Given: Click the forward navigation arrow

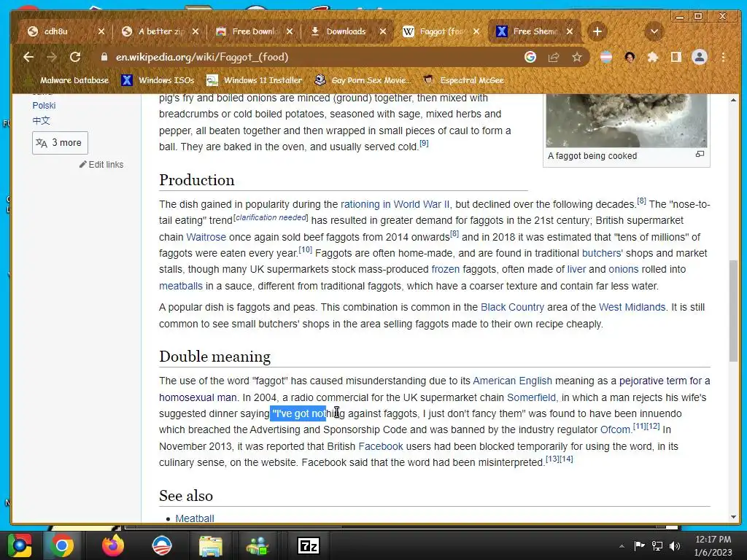Looking at the screenshot, I should (x=52, y=57).
